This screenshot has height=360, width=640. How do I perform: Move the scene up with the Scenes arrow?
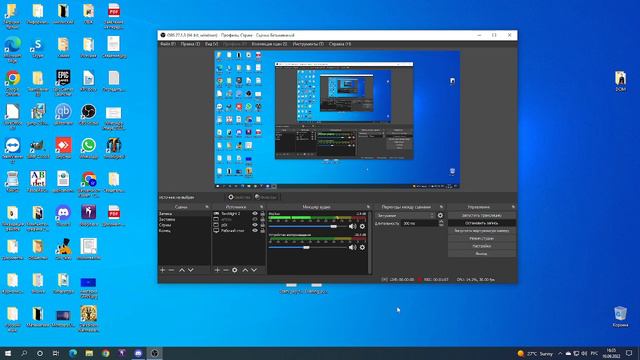(182, 270)
